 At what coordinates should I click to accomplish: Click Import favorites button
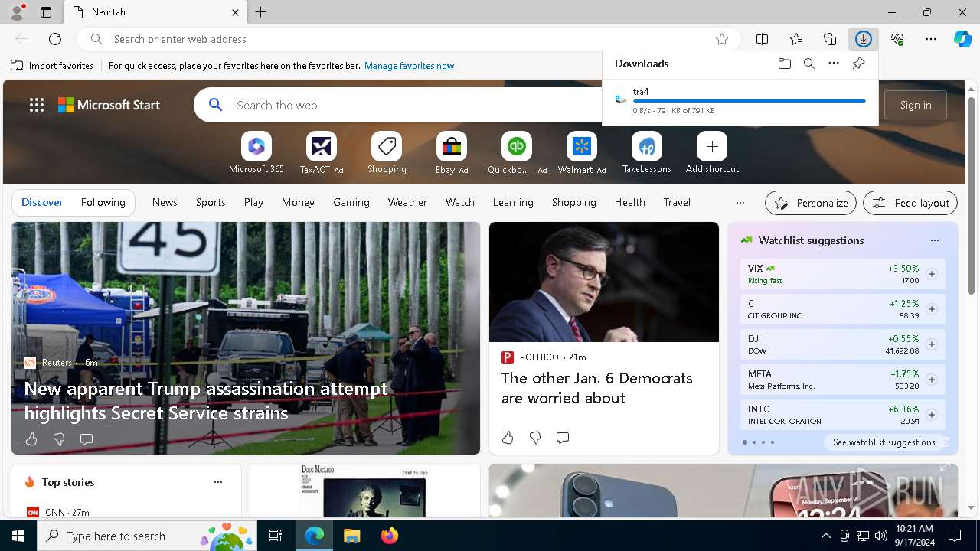(52, 66)
